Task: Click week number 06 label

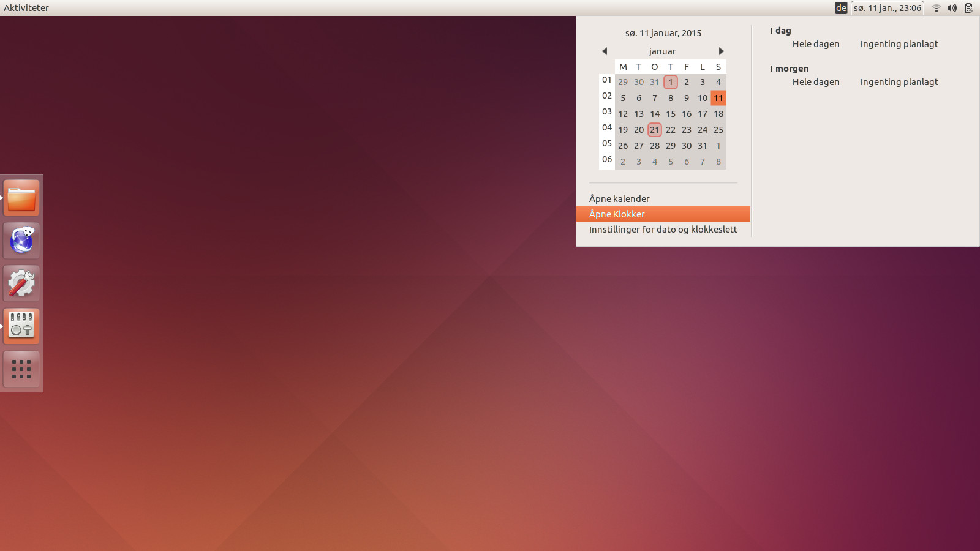Action: (x=607, y=159)
